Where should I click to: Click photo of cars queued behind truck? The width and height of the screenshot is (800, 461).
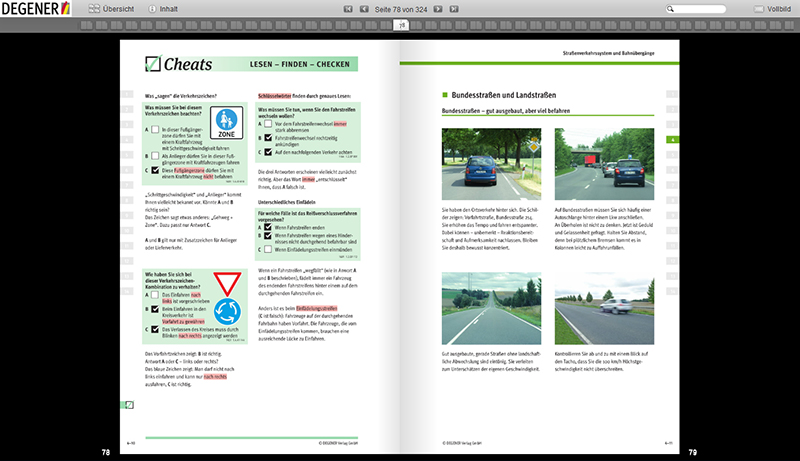coord(604,164)
